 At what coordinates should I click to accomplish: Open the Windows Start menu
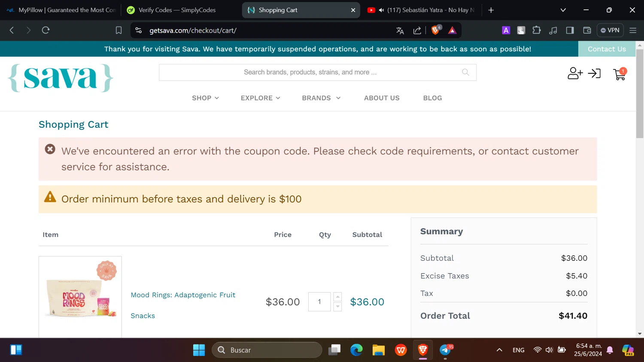click(199, 350)
